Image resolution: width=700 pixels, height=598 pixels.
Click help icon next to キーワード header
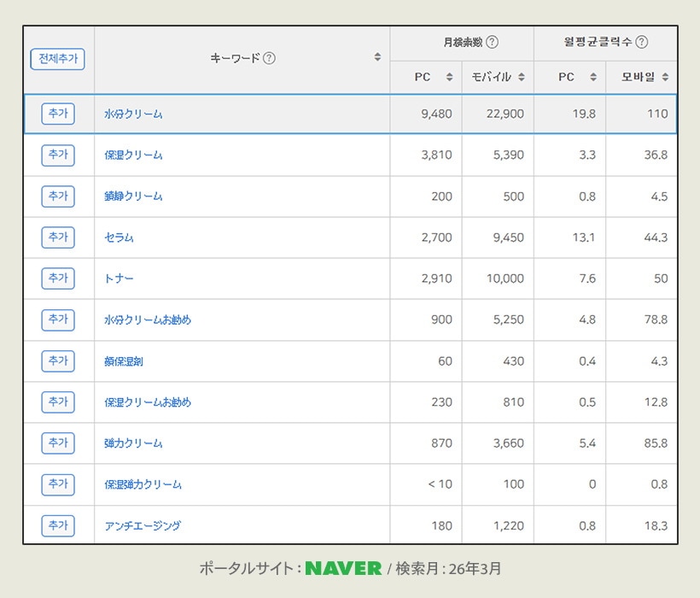269,58
